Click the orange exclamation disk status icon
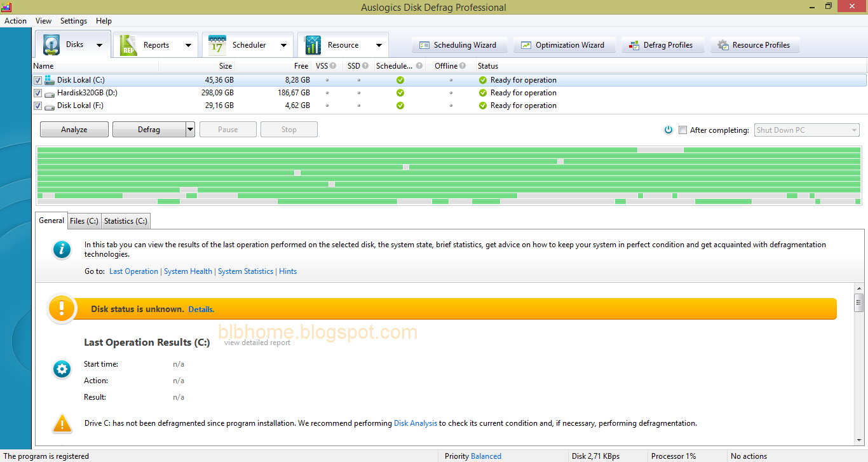The width and height of the screenshot is (868, 462). 62,309
